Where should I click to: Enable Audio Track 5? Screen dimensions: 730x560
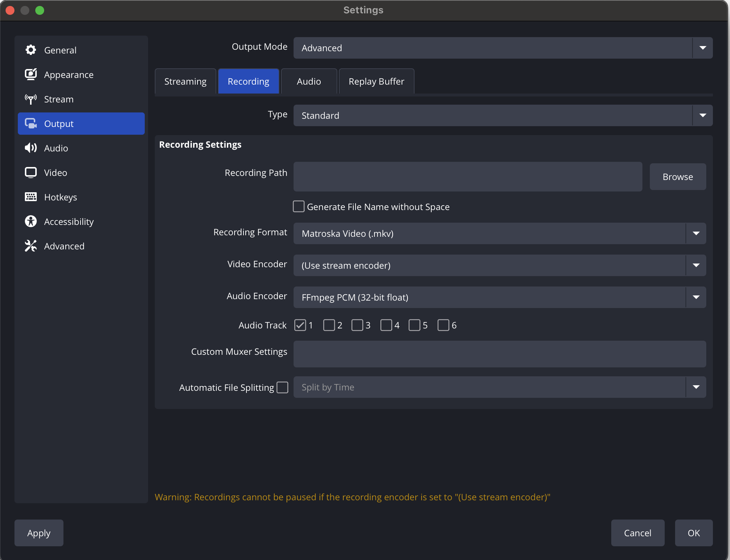coord(415,325)
